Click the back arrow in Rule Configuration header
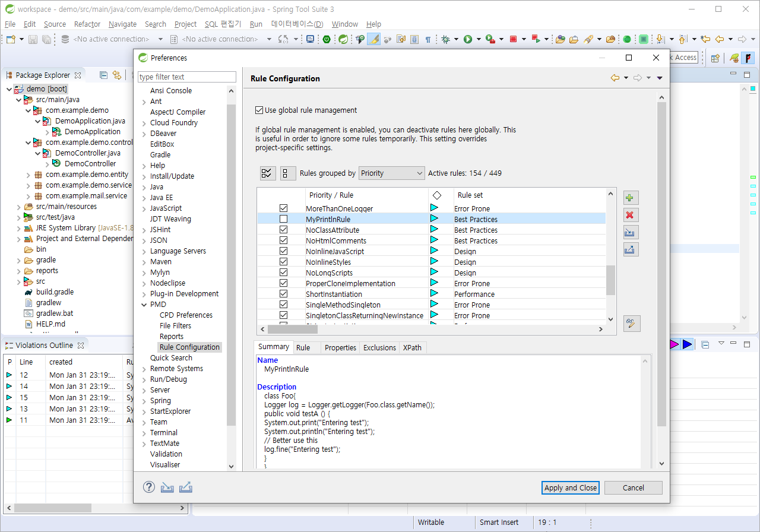The height and width of the screenshot is (532, 760). click(x=615, y=78)
